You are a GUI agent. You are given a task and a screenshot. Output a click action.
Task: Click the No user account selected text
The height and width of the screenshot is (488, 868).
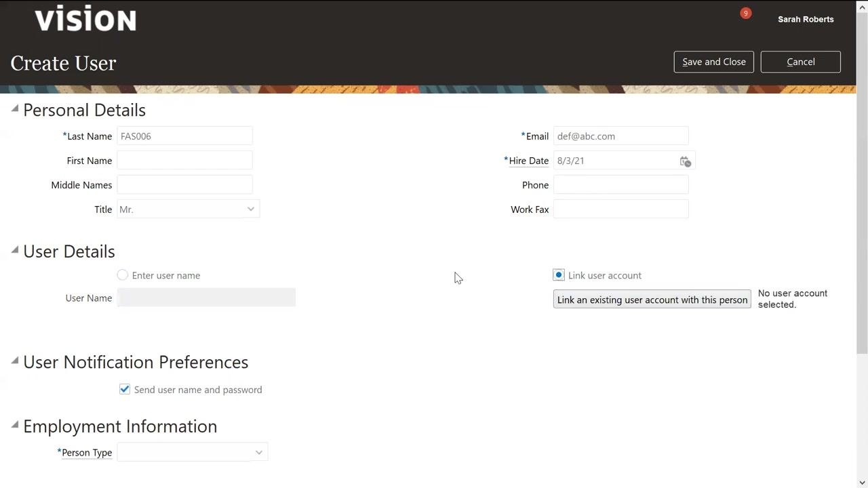tap(793, 299)
